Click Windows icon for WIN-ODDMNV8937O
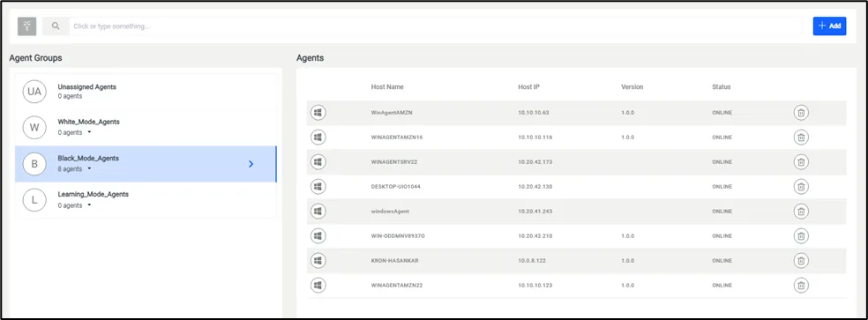868x320 pixels. [x=318, y=236]
